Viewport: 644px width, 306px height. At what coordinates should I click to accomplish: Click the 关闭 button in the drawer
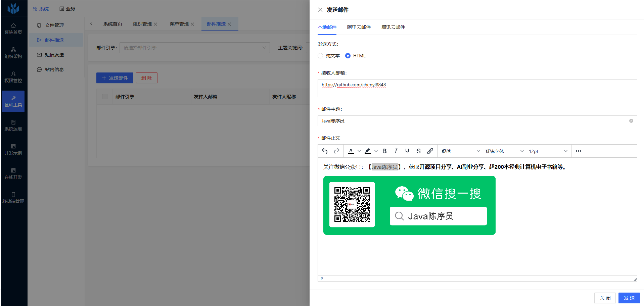coord(605,298)
